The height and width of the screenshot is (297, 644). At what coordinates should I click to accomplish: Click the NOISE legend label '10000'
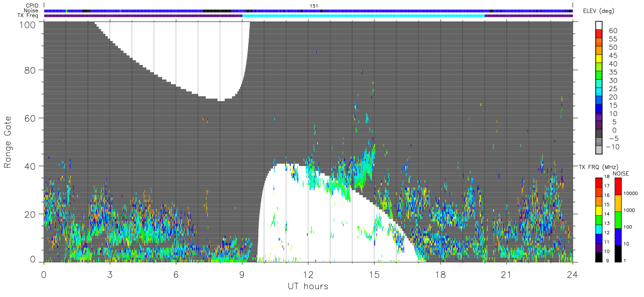(x=630, y=193)
